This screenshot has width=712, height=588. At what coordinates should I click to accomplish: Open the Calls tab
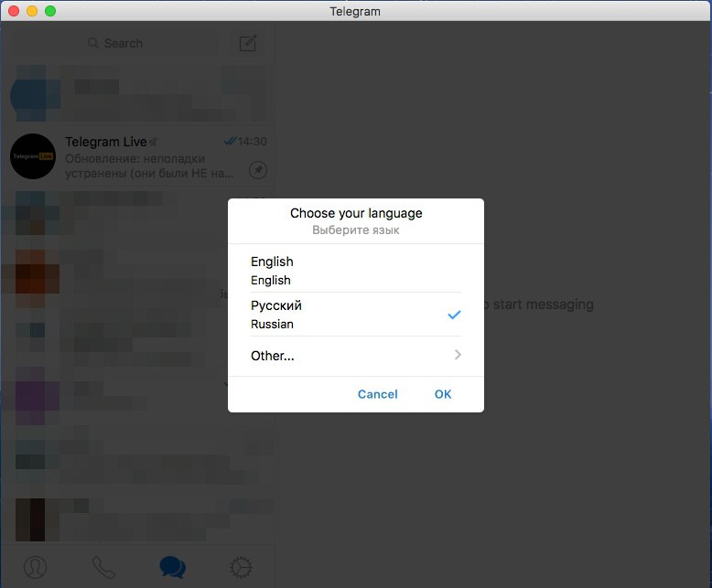(x=103, y=567)
